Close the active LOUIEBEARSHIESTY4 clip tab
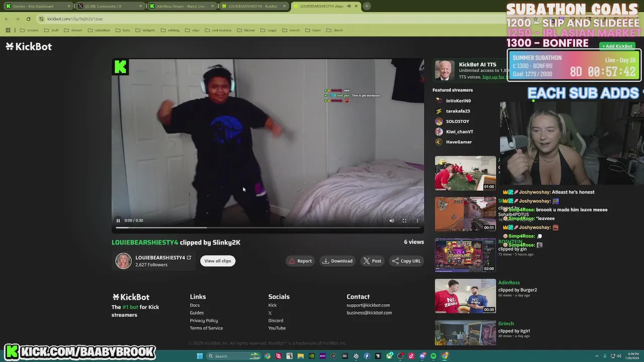Image resolution: width=644 pixels, height=362 pixels. pyautogui.click(x=356, y=6)
